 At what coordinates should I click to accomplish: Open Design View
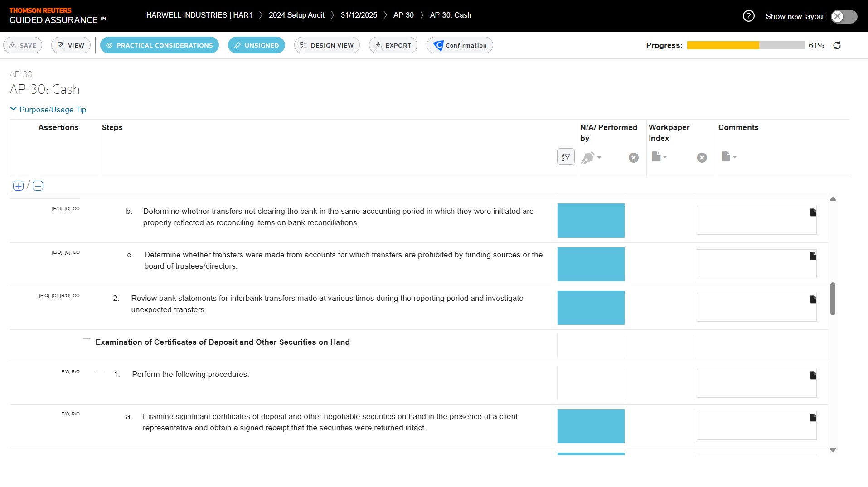click(x=326, y=45)
